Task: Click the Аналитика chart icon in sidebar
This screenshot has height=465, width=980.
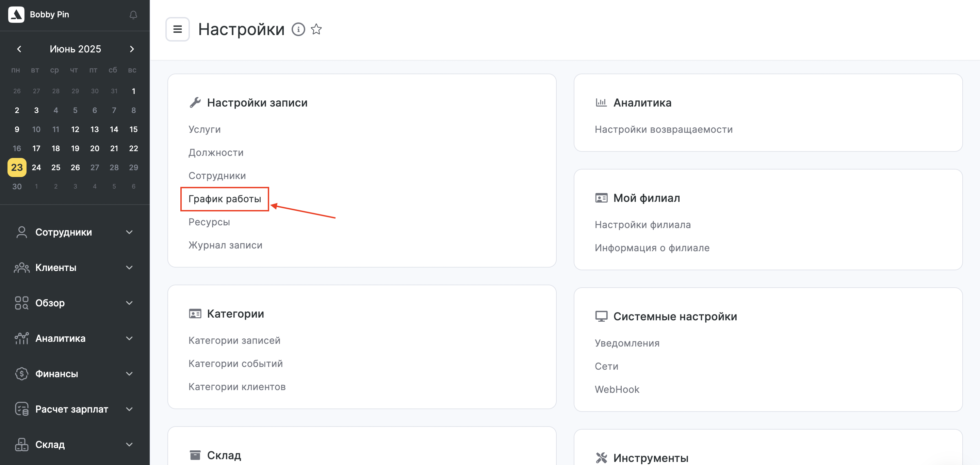Action: [22, 338]
